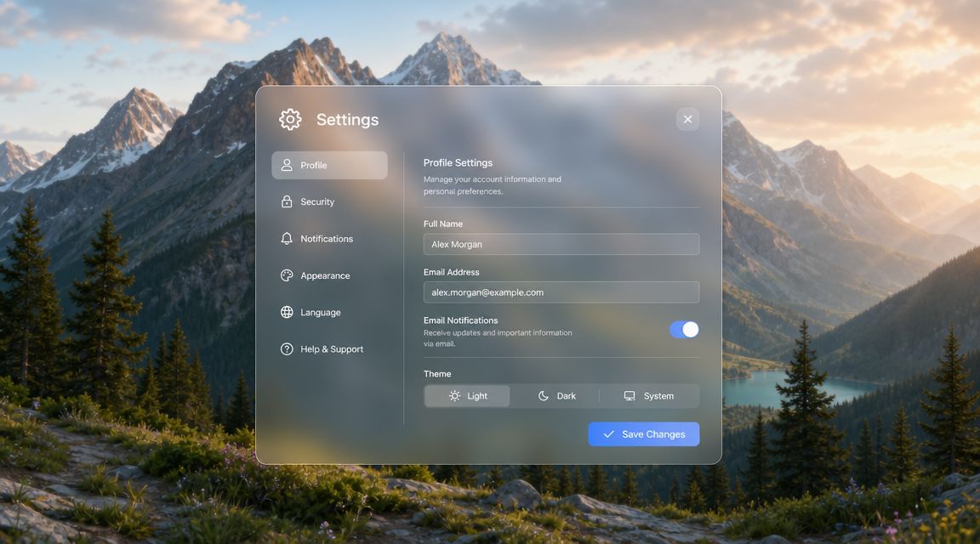980x544 pixels.
Task: Click the 'Receive updates and important information' text
Action: pyautogui.click(x=498, y=338)
